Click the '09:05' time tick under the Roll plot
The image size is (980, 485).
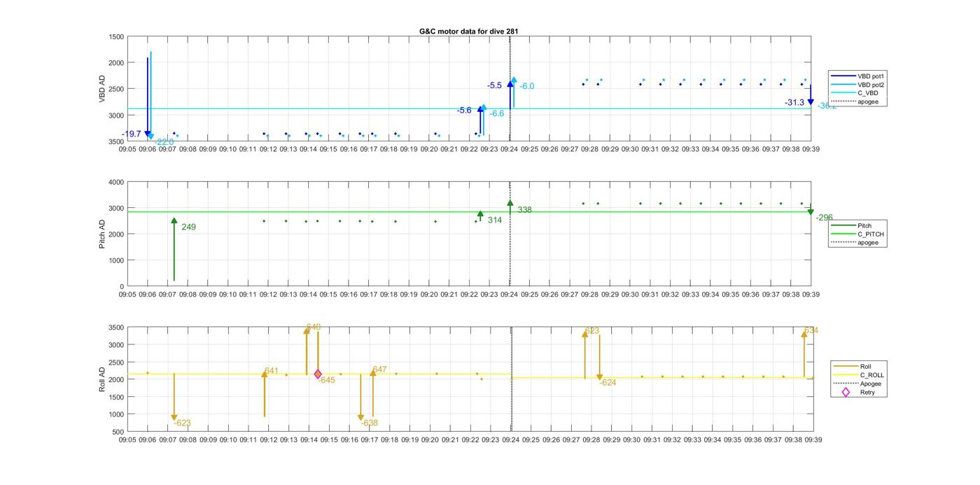[127, 440]
